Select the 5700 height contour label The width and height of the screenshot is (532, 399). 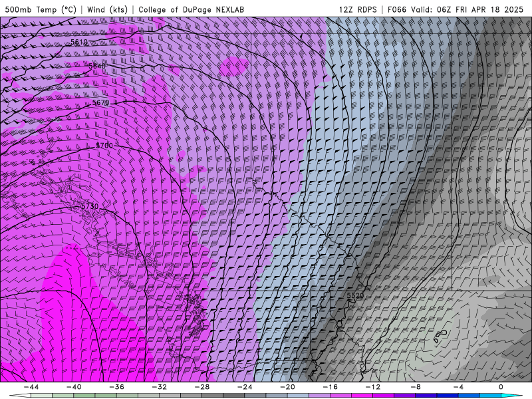point(104,146)
